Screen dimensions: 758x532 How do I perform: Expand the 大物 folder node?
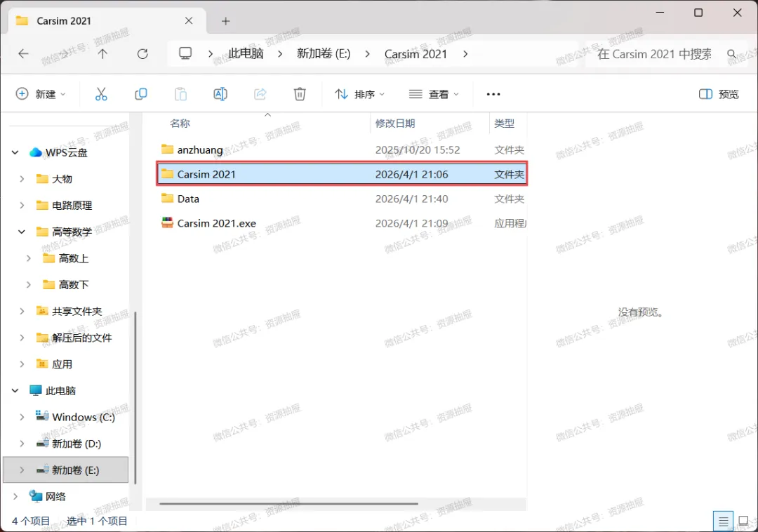(22, 179)
